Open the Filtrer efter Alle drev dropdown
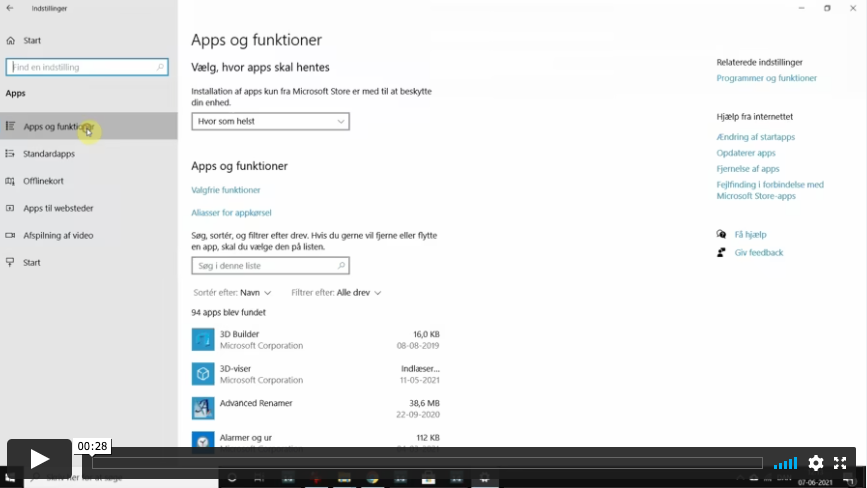The width and height of the screenshot is (867, 488). tap(358, 293)
